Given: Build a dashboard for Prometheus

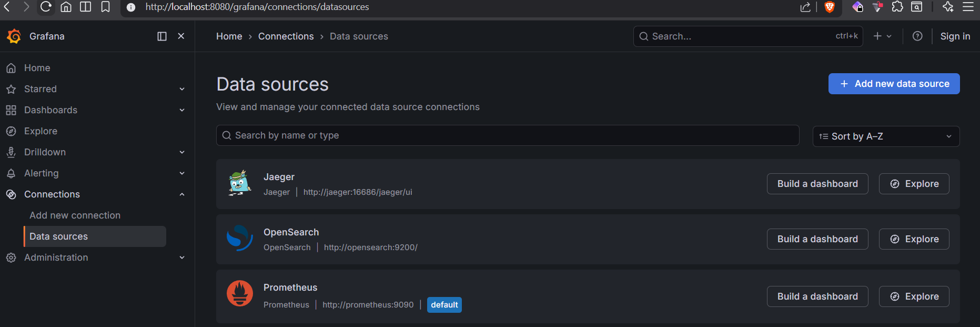Looking at the screenshot, I should tap(817, 296).
